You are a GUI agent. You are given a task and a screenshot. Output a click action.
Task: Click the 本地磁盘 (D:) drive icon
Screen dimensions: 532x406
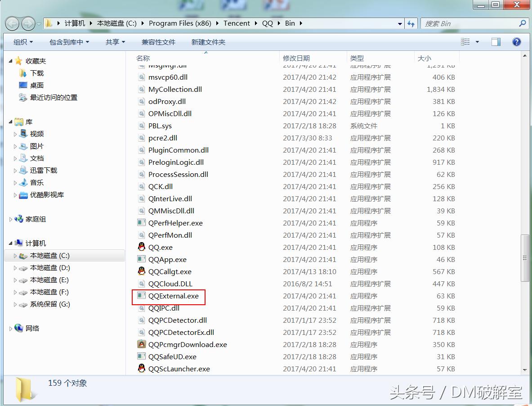pos(23,268)
